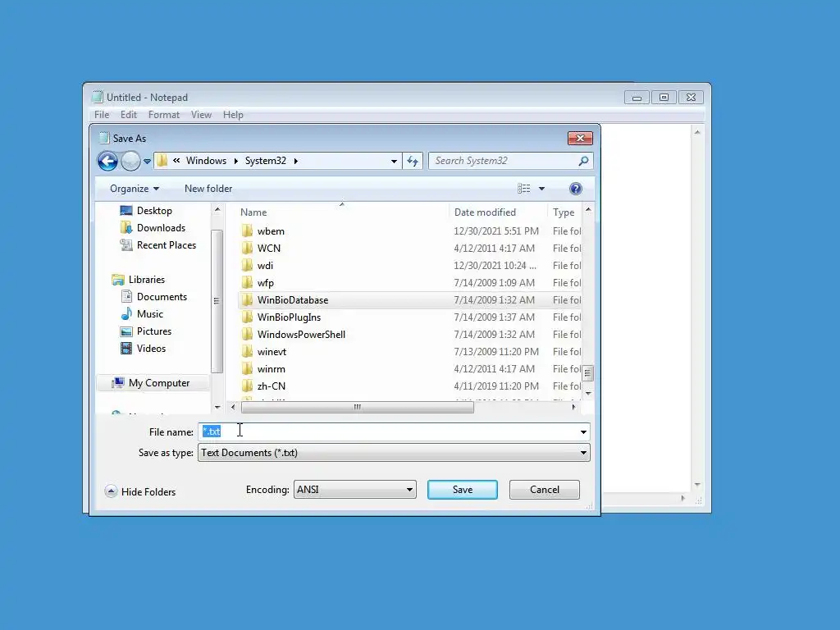Click the Back navigation arrow
This screenshot has width=840, height=630.
(x=107, y=161)
